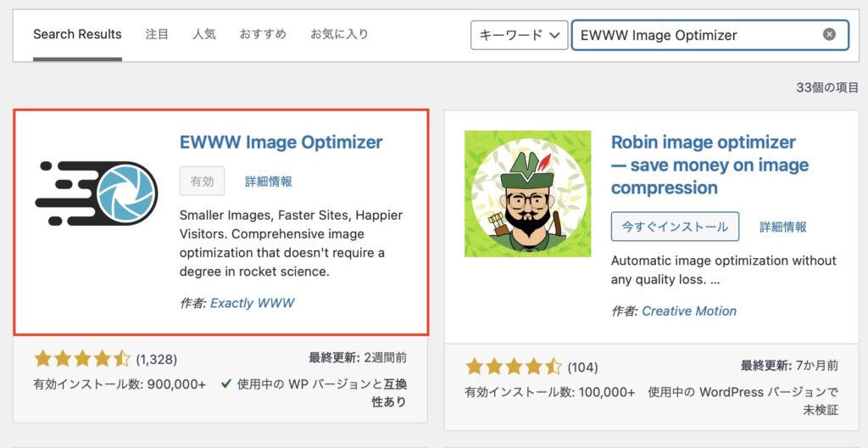
Task: Open 詳細情報 link for Robin image optimizer
Action: tap(782, 227)
